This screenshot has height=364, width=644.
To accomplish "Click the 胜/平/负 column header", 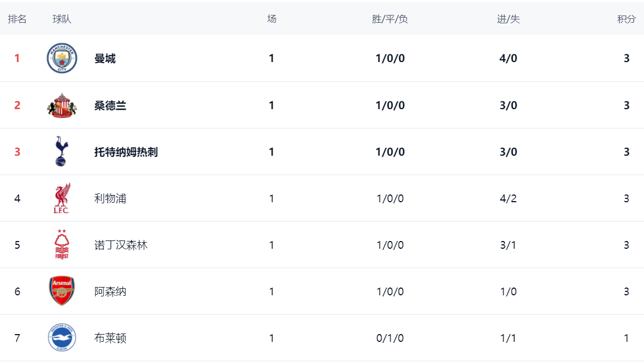I will coord(390,19).
